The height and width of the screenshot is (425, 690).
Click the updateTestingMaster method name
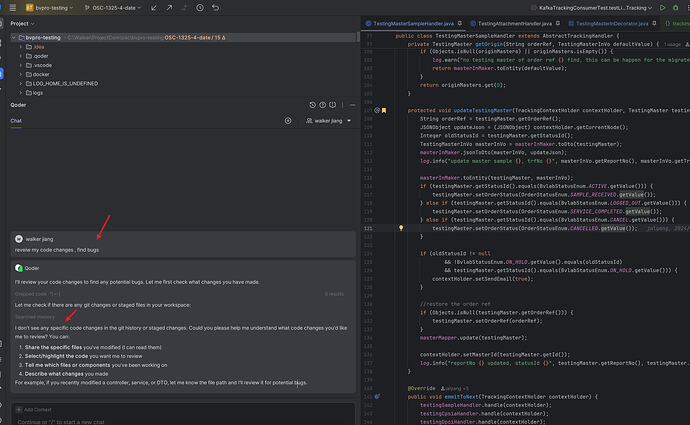pos(483,110)
